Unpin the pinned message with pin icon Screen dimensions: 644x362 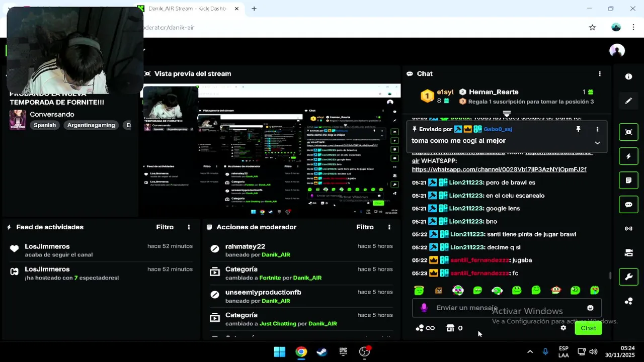[x=578, y=129]
